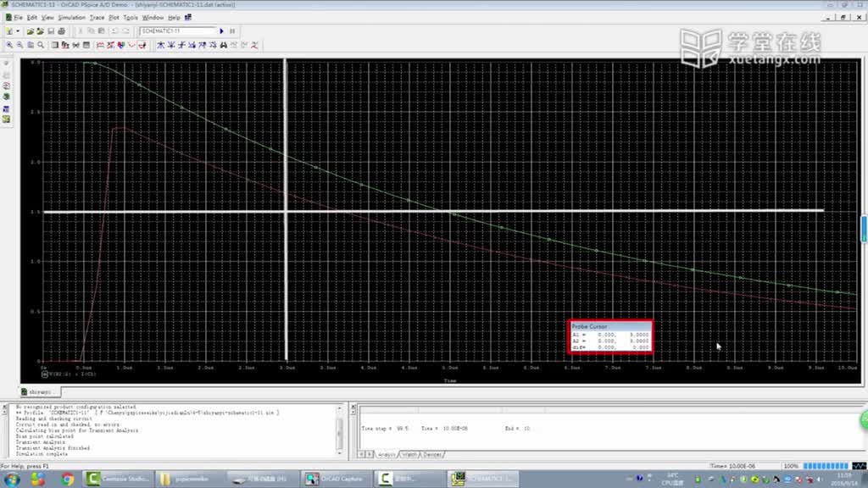Click the Cursor Trough icon
This screenshot has width=868, height=488.
tap(171, 46)
